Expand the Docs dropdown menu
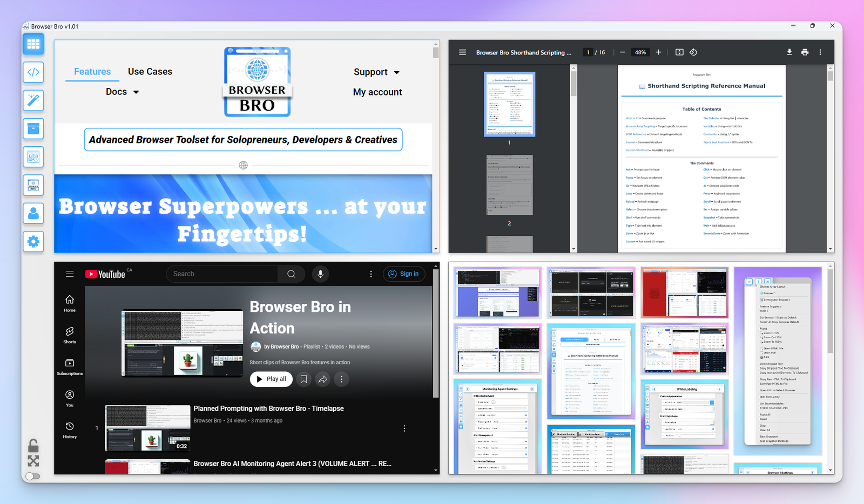 click(x=122, y=92)
